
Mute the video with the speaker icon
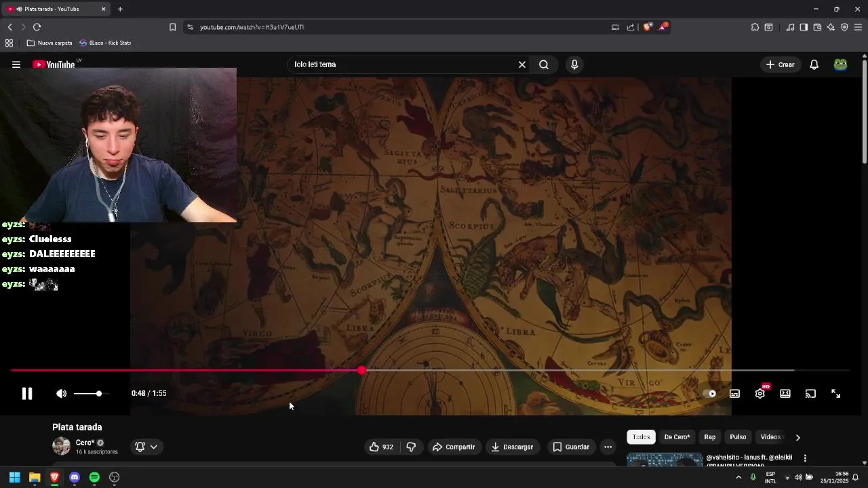point(61,394)
